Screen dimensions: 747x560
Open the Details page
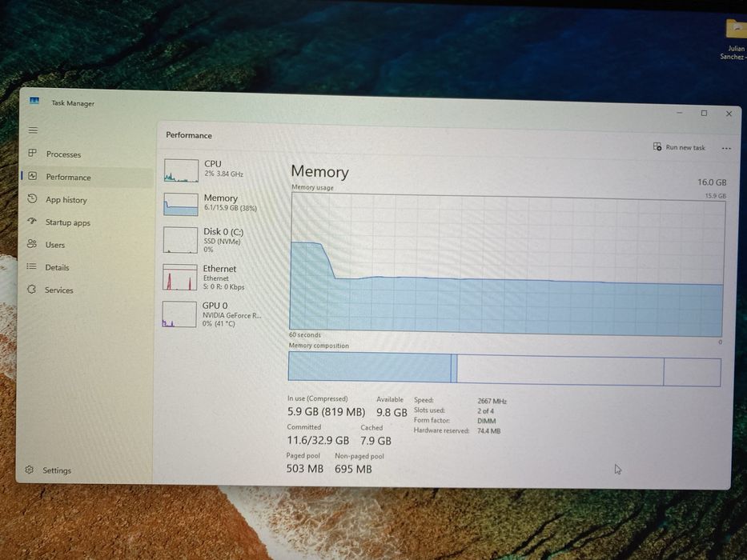[57, 268]
